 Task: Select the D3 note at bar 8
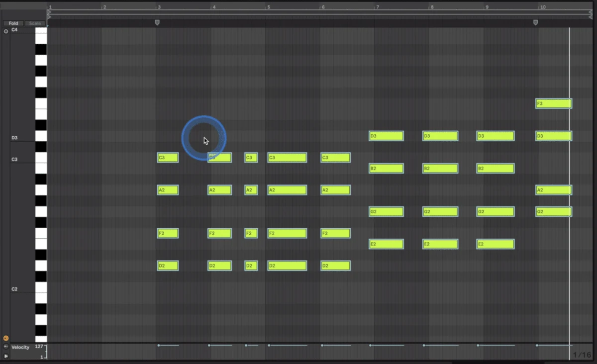(440, 136)
